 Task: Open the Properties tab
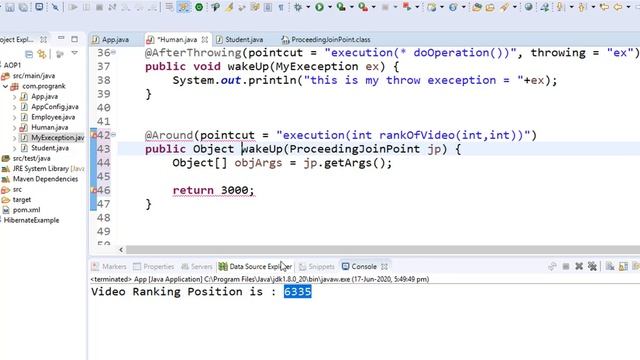click(154, 267)
